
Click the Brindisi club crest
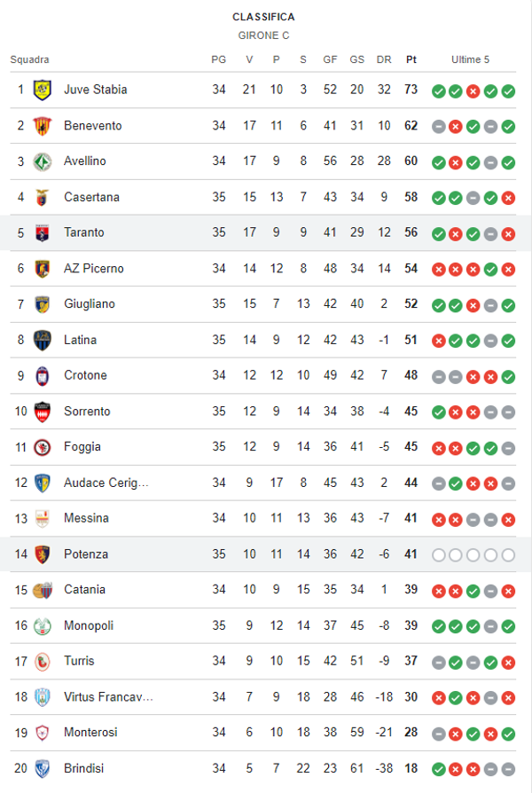tap(42, 768)
